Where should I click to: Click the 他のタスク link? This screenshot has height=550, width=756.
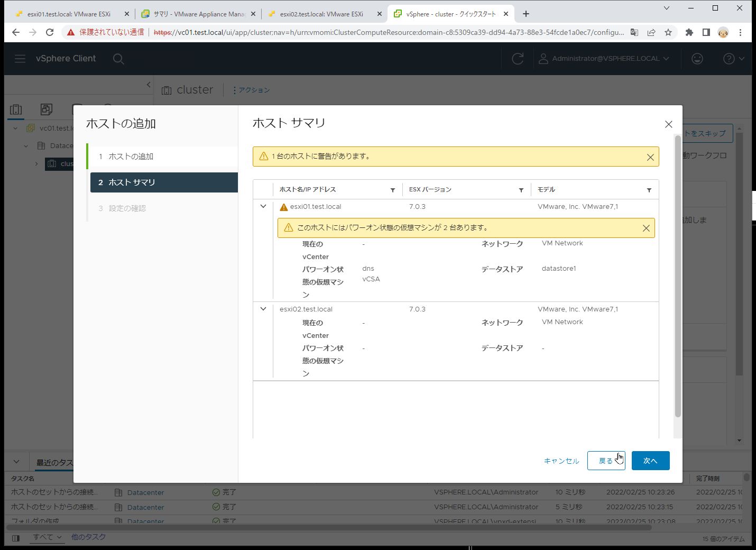88,537
